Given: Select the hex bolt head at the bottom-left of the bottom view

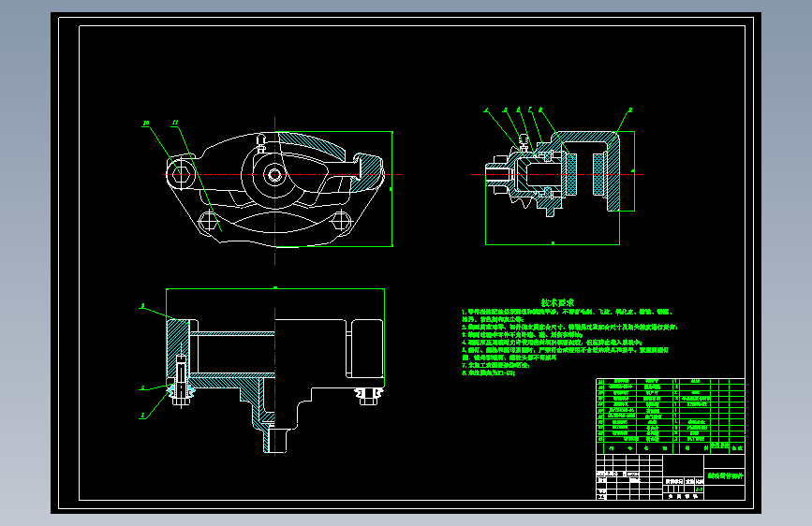Looking at the screenshot, I should (181, 400).
